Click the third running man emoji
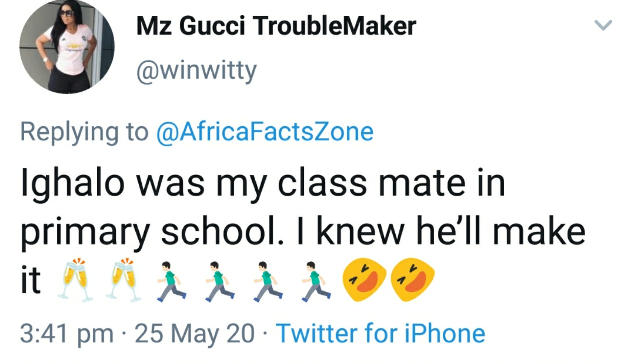This screenshot has height=364, width=631. 268,281
